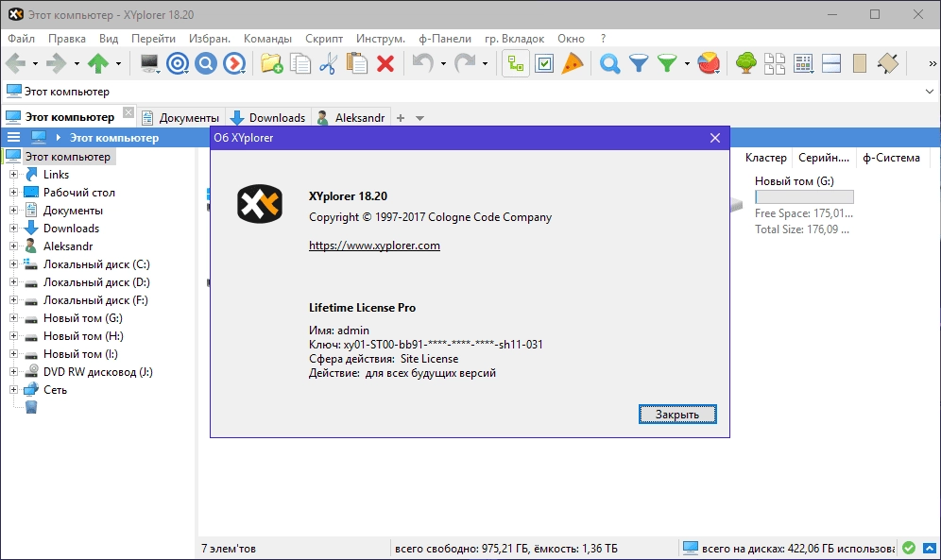The image size is (941, 560).
Task: Click the Copy toolbar icon
Action: (x=300, y=63)
